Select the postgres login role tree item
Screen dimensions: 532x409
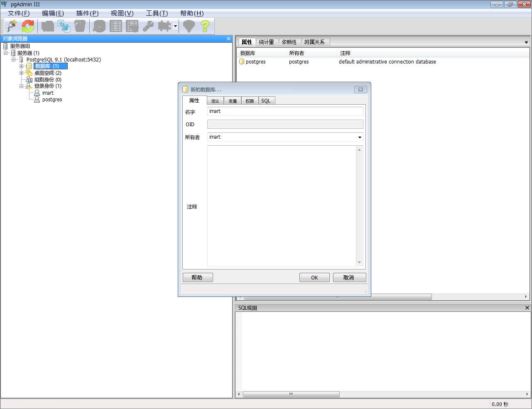[52, 100]
